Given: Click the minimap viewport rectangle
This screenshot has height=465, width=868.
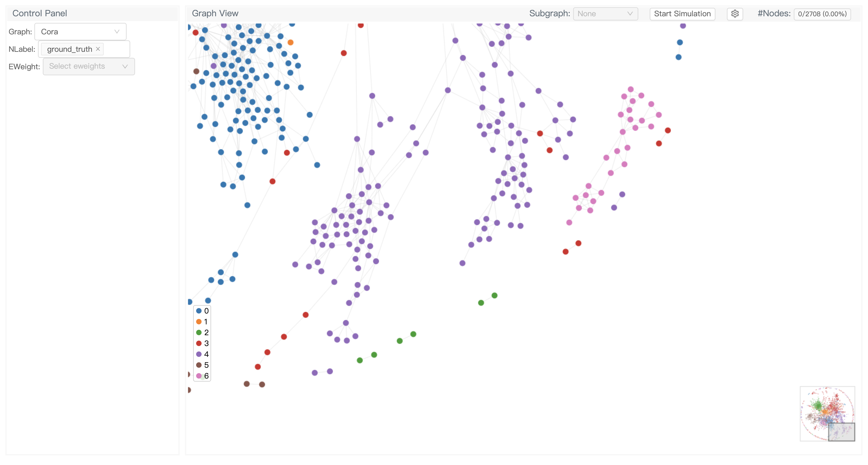Looking at the screenshot, I should coord(841,432).
